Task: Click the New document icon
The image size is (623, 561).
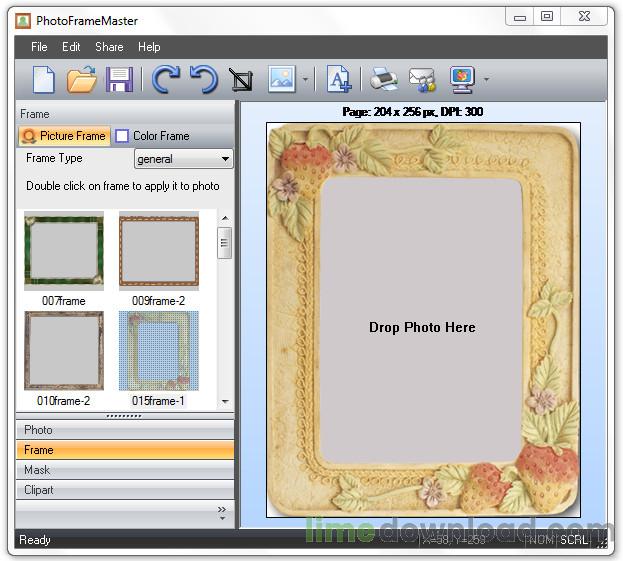Action: (x=44, y=79)
